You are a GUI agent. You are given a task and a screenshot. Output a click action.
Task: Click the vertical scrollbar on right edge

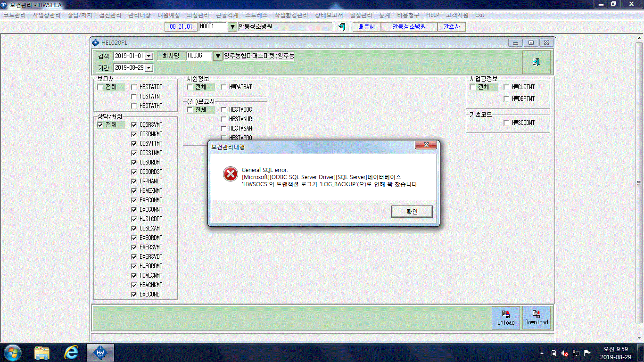click(639, 183)
